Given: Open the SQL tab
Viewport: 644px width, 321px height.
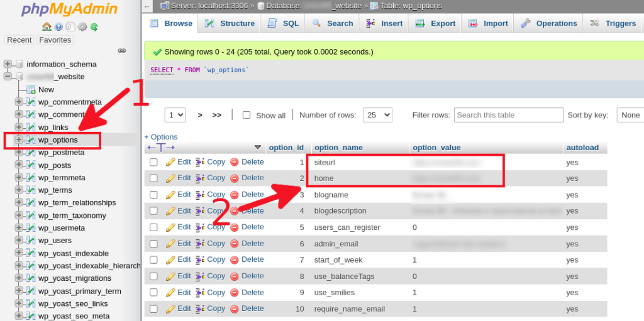Looking at the screenshot, I should coord(282,23).
